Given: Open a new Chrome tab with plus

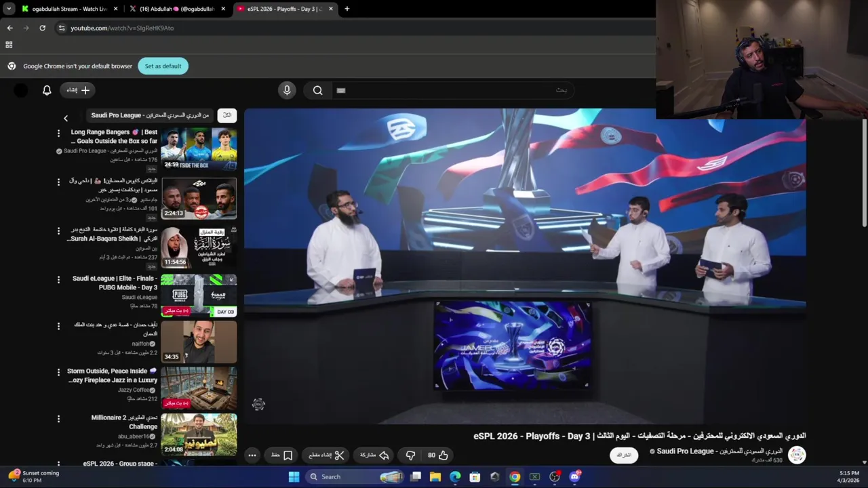Looking at the screenshot, I should (x=347, y=9).
